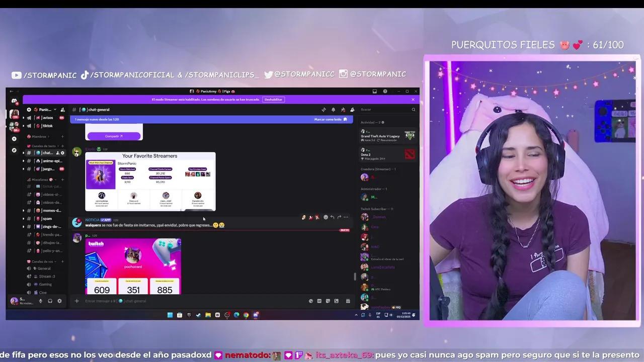644x362 pixels.
Task: Add channel to Canales de texto category
Action: (62, 146)
